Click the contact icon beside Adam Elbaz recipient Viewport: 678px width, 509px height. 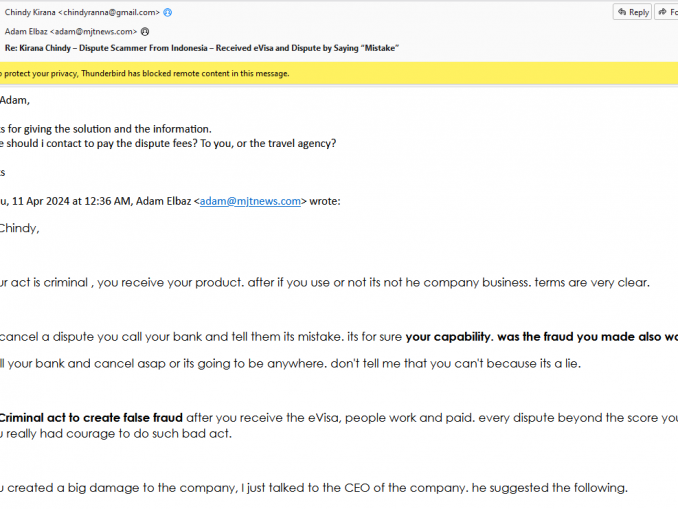tap(145, 32)
